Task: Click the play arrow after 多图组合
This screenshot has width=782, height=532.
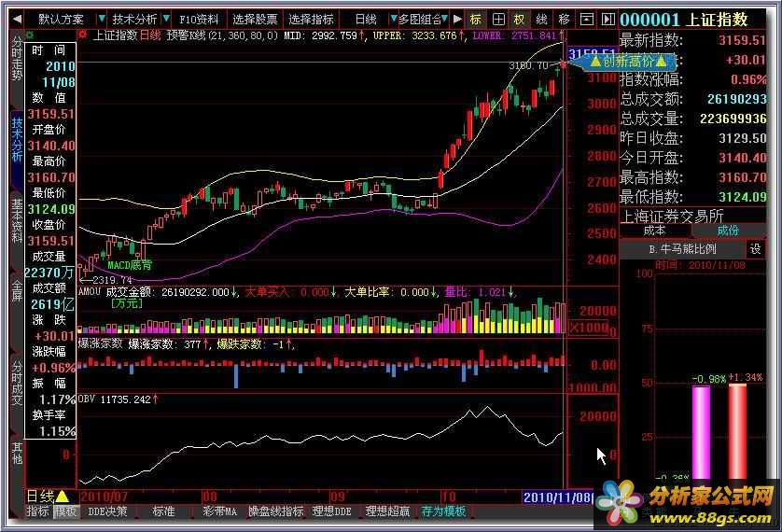Action: click(457, 20)
